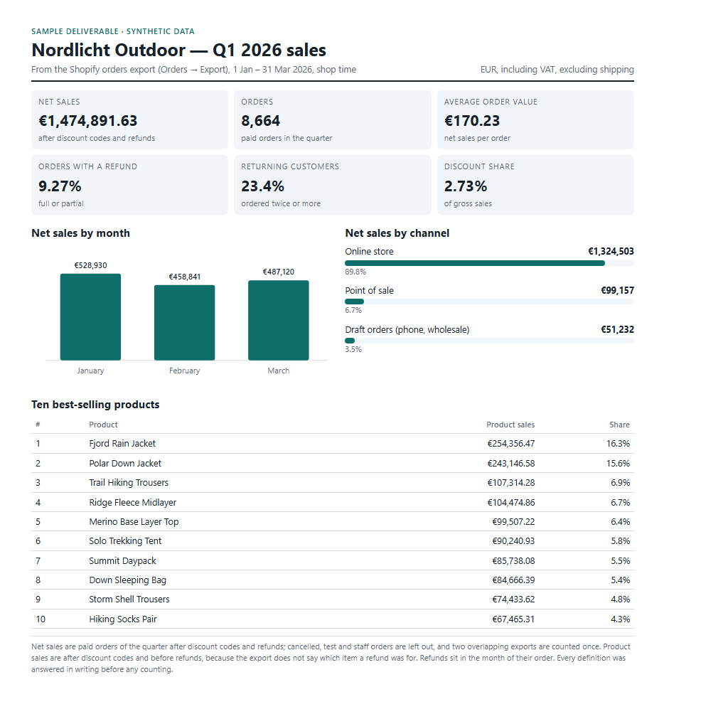Select the Ridge Fleece Midlayer product name
728x714 pixels.
[x=133, y=503]
